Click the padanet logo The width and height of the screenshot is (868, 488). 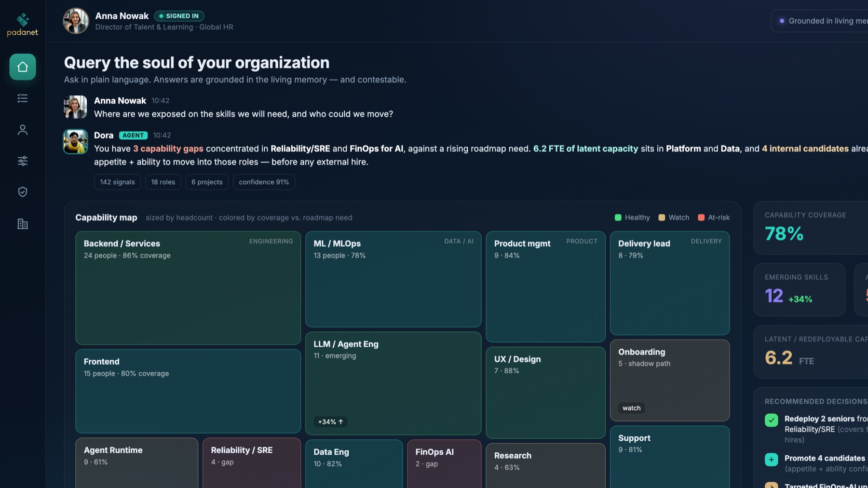(x=23, y=25)
